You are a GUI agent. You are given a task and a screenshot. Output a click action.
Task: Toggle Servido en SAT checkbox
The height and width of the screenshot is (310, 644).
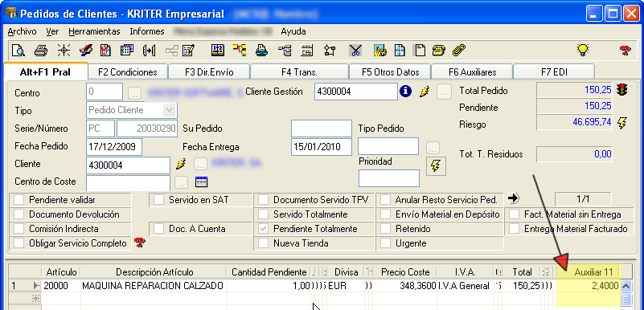[x=158, y=200]
